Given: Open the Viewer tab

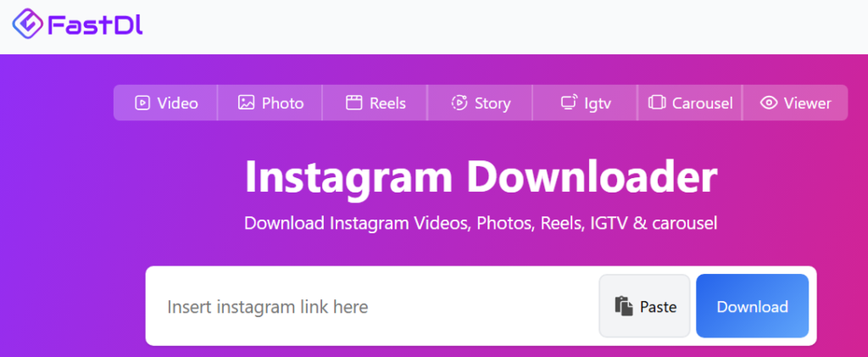Looking at the screenshot, I should click(x=795, y=103).
